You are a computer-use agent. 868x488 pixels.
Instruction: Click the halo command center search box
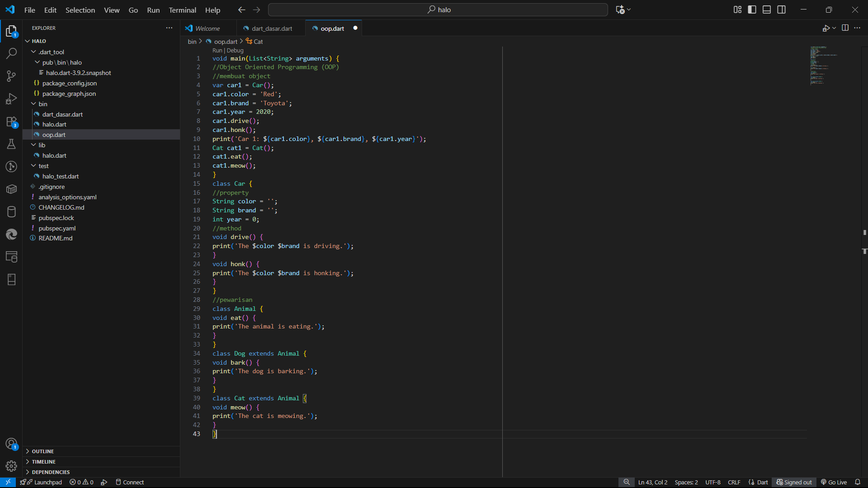pyautogui.click(x=438, y=9)
